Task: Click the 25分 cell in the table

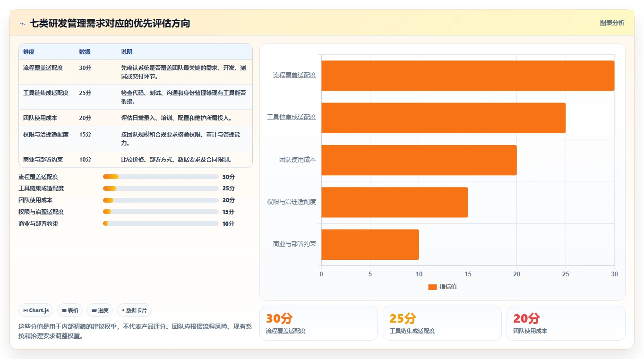Action: [x=85, y=93]
